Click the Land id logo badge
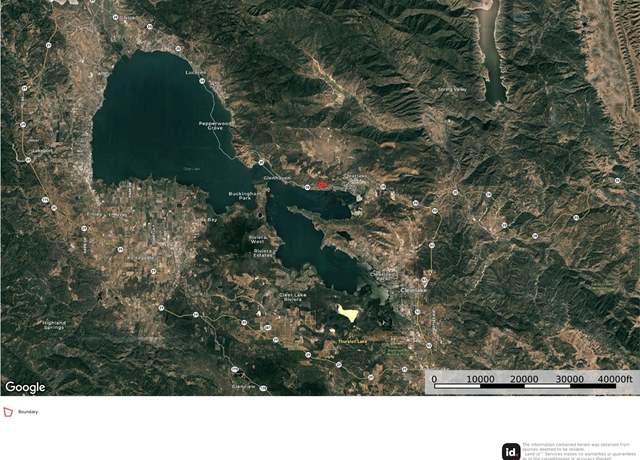 [511, 451]
